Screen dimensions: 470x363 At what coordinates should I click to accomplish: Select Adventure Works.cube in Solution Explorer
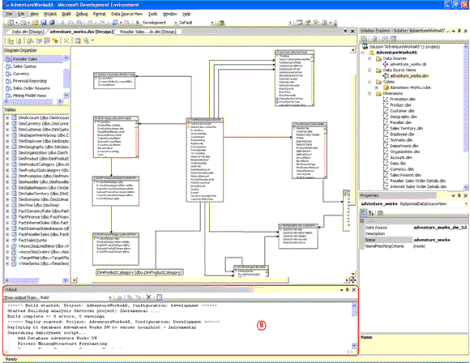click(x=410, y=88)
